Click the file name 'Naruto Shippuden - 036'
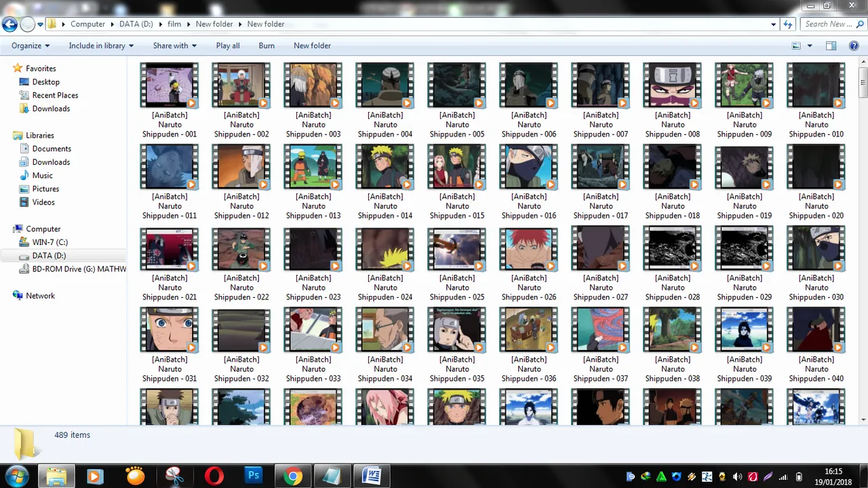868x488 pixels. pyautogui.click(x=529, y=369)
